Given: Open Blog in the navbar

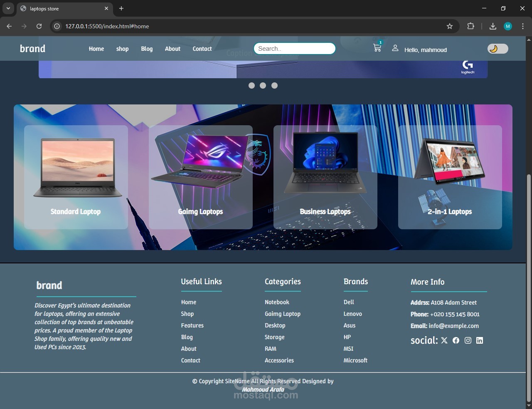Looking at the screenshot, I should pyautogui.click(x=147, y=49).
